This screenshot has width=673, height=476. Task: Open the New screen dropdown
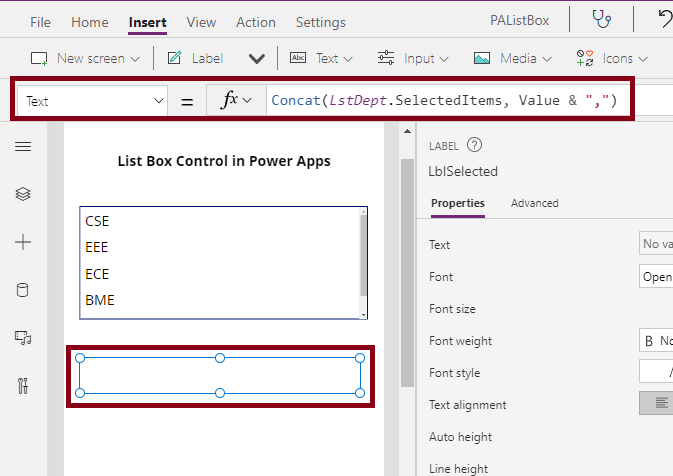[85, 58]
